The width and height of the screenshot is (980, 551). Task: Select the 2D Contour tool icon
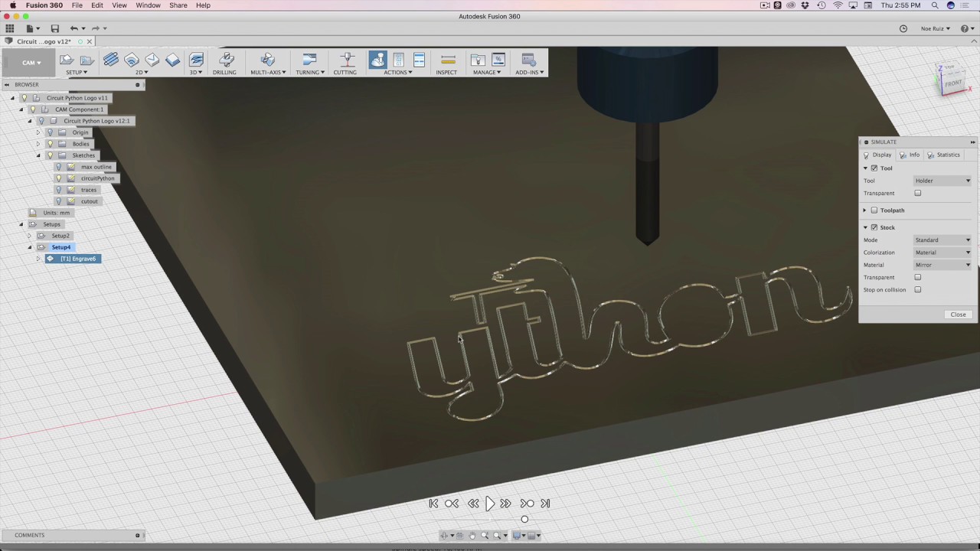click(x=173, y=60)
